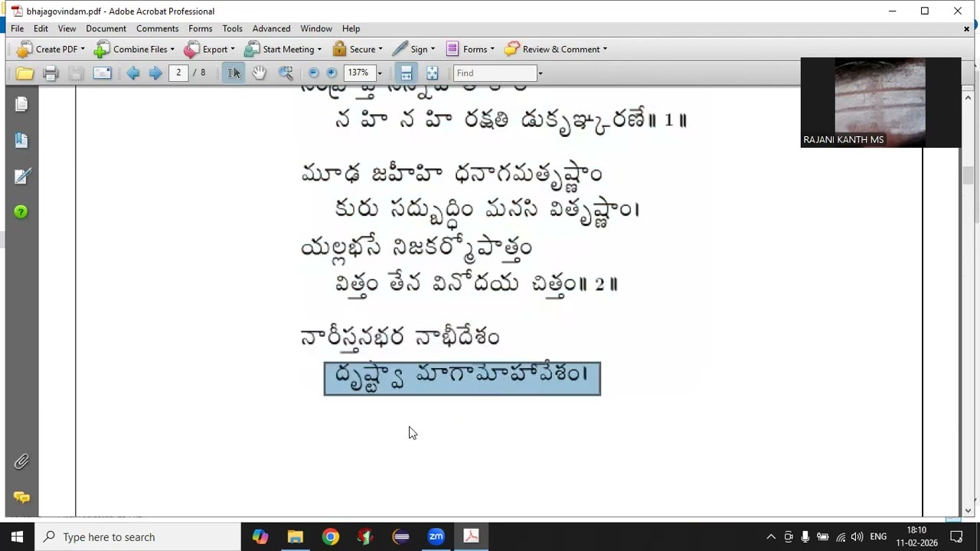The width and height of the screenshot is (980, 551).
Task: Print the document using the printer icon
Action: click(51, 73)
